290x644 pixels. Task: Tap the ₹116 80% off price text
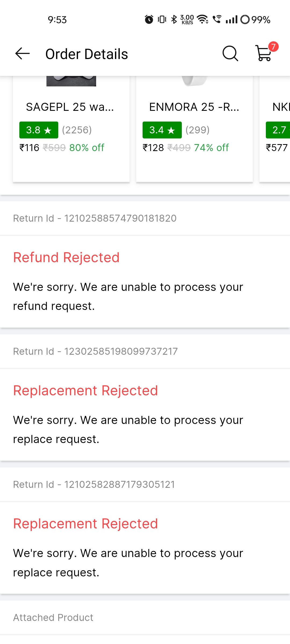click(x=62, y=148)
